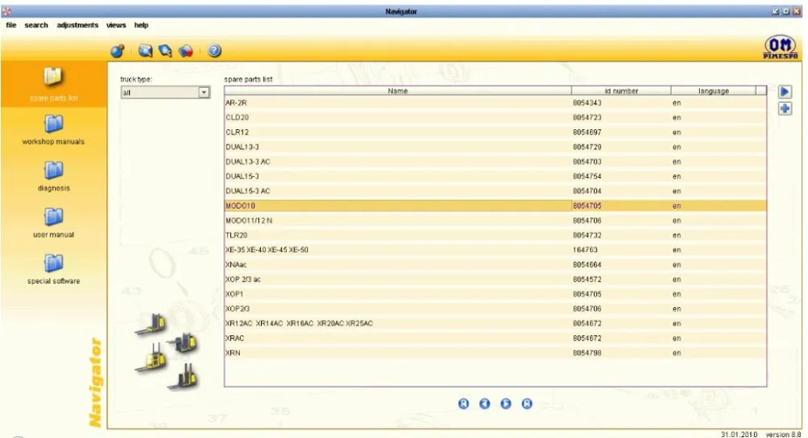Open the user manual folder icon
The width and height of the screenshot is (808, 438).
54,217
